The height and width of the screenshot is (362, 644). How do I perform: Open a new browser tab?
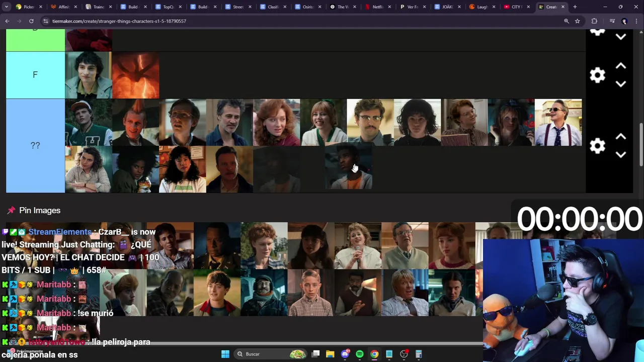575,7
